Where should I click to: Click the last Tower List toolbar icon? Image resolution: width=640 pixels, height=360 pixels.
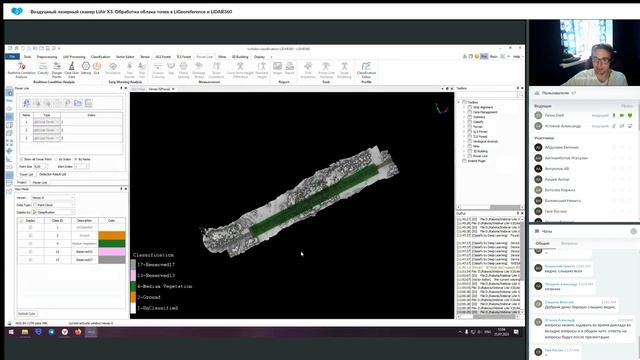(89, 103)
